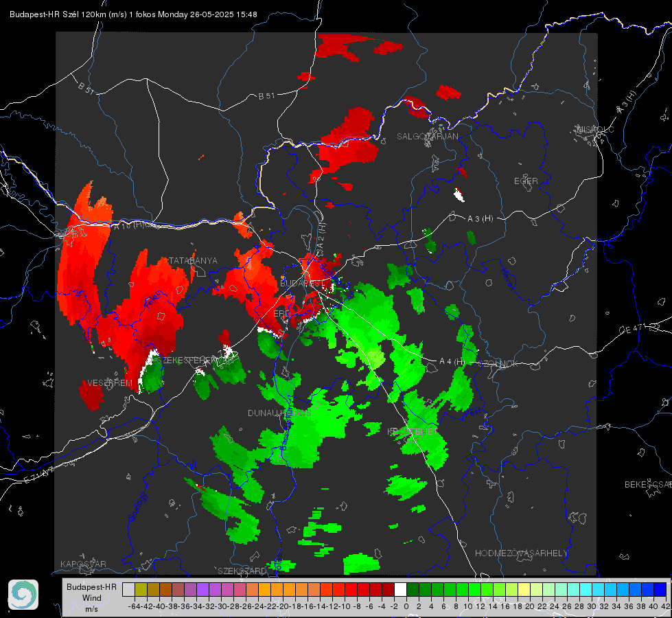The width and height of the screenshot is (672, 618).
Task: Select the deep blue last swatch in legend
Action: [x=660, y=589]
